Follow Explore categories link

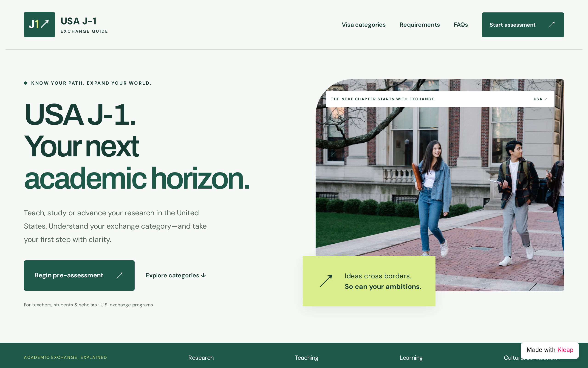click(x=176, y=275)
